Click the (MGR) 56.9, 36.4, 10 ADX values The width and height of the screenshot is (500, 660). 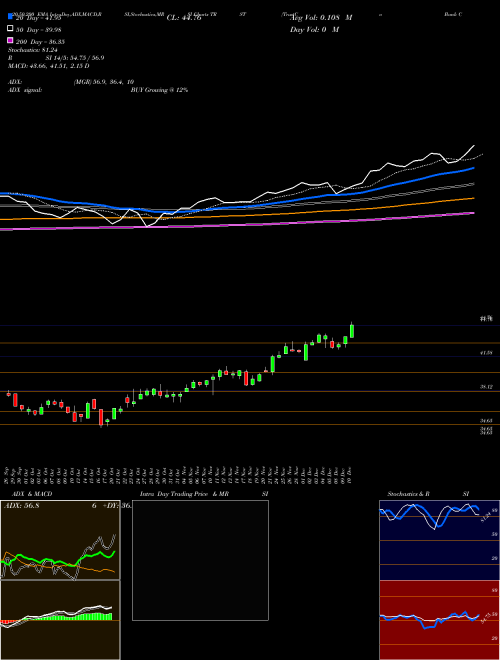click(104, 82)
